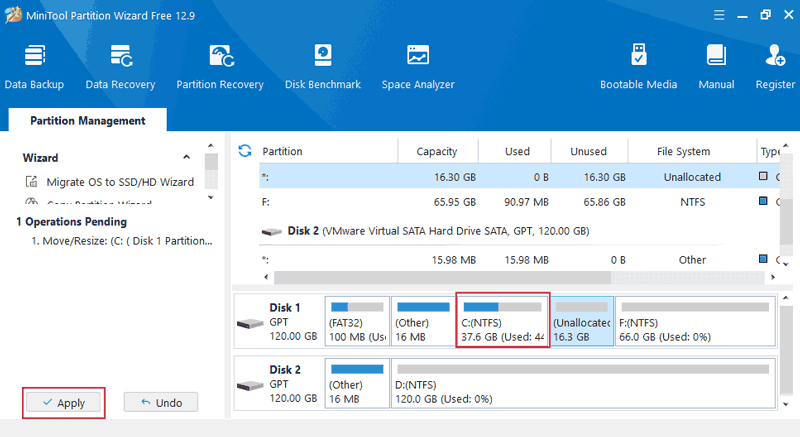Open the Manual

(x=716, y=66)
